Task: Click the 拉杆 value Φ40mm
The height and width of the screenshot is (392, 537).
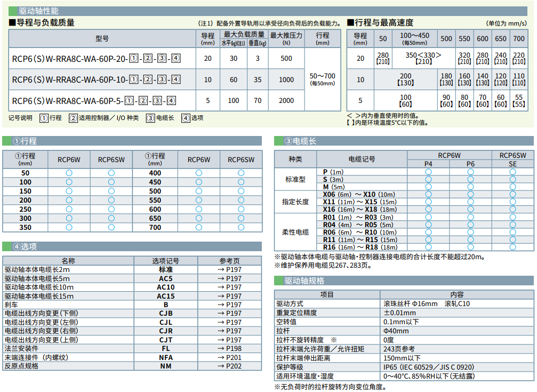Action: (396, 331)
